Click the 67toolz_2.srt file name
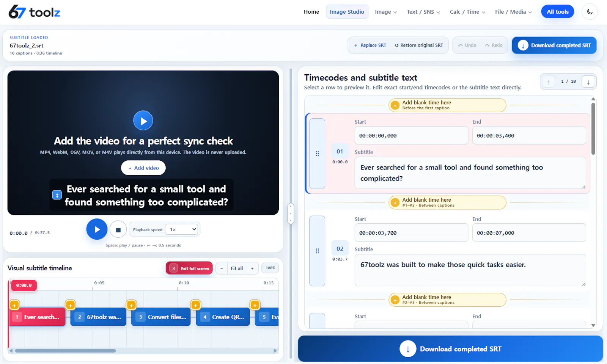Screen dimensions: 607x364 click(x=27, y=45)
